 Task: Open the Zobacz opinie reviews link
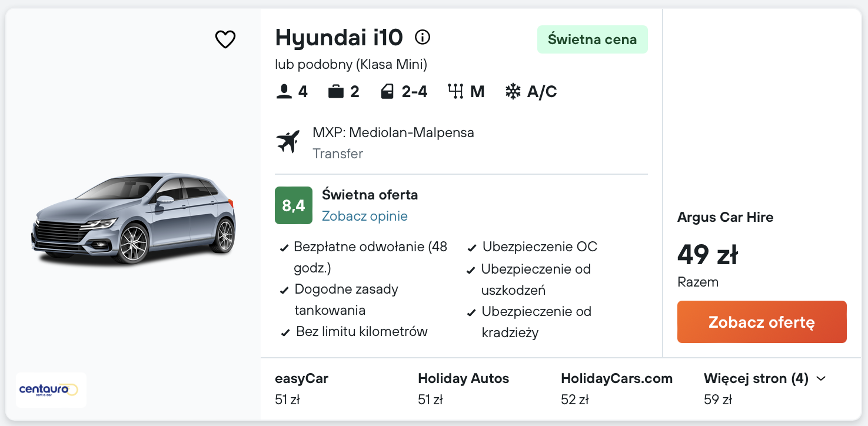pos(364,216)
